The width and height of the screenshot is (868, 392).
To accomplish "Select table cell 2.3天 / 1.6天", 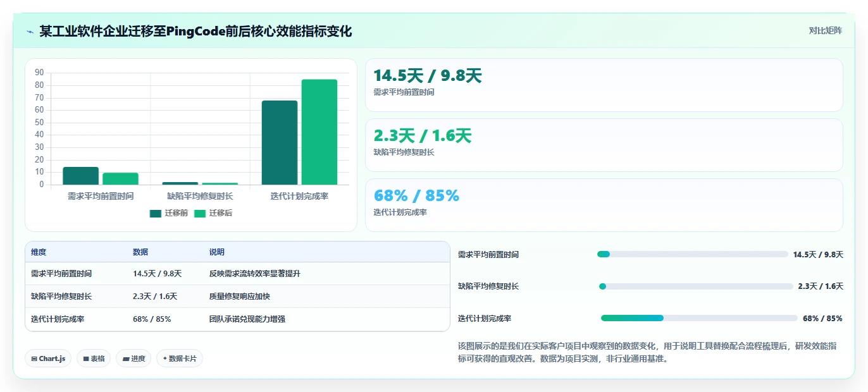I will pos(155,297).
